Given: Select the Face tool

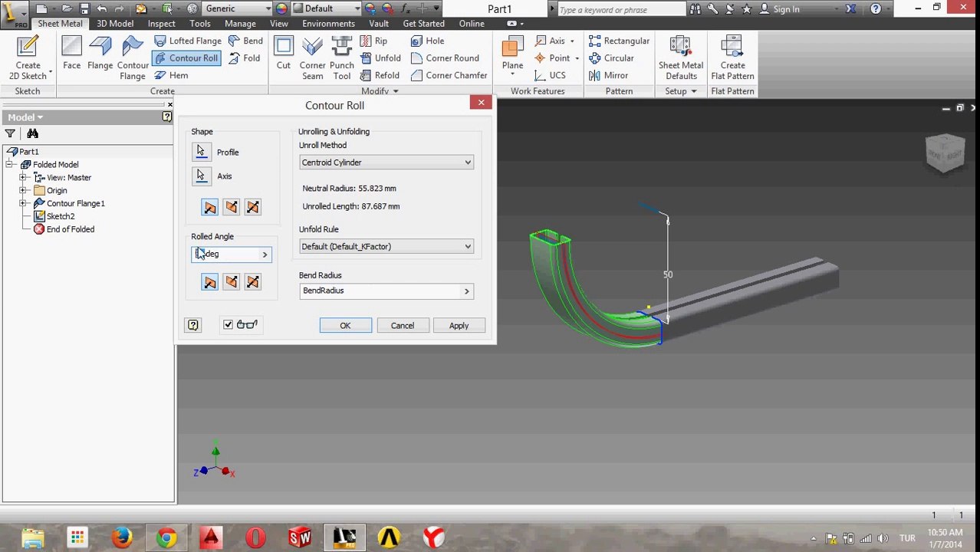Looking at the screenshot, I should pos(71,54).
